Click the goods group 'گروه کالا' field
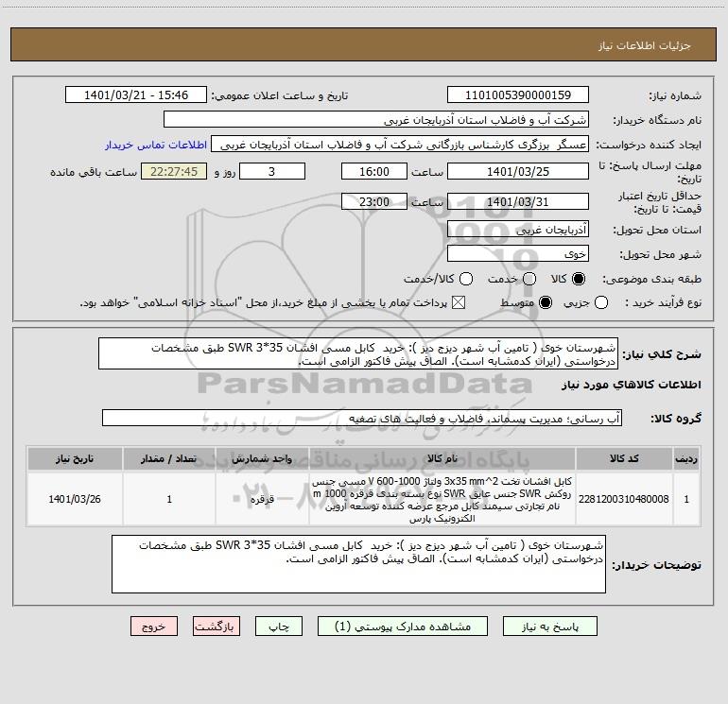Viewport: 728px width, 704px height. pyautogui.click(x=362, y=418)
